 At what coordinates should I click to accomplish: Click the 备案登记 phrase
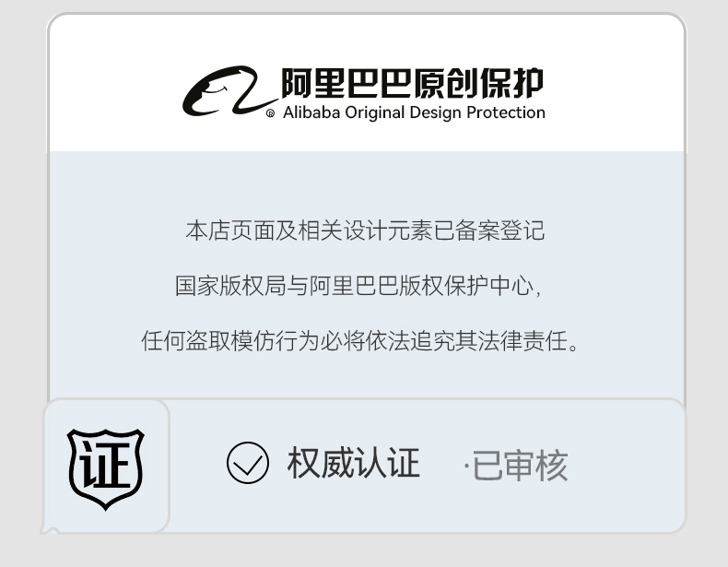pos(500,230)
